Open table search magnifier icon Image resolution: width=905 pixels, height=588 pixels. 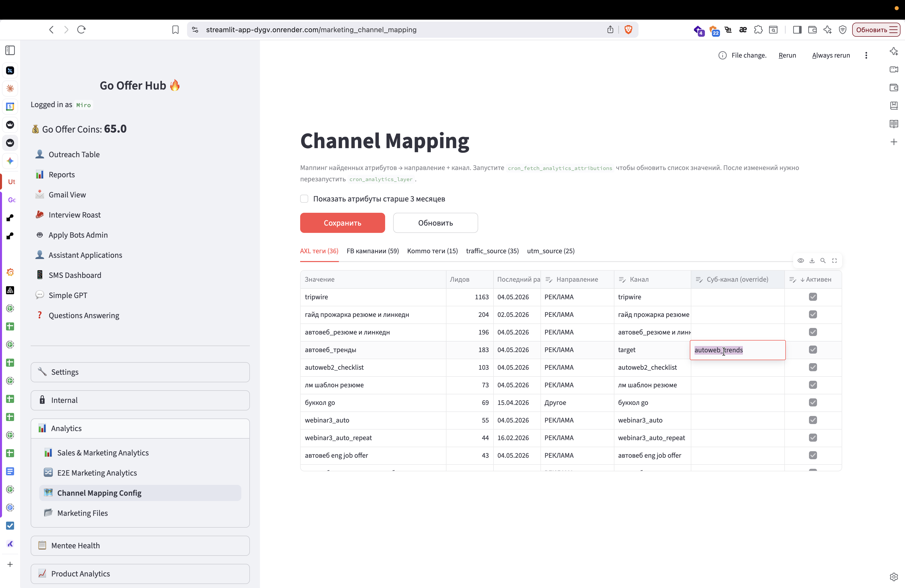[x=823, y=261]
